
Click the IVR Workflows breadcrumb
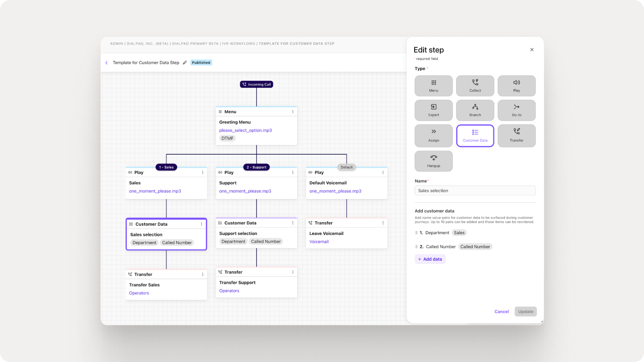click(x=238, y=43)
